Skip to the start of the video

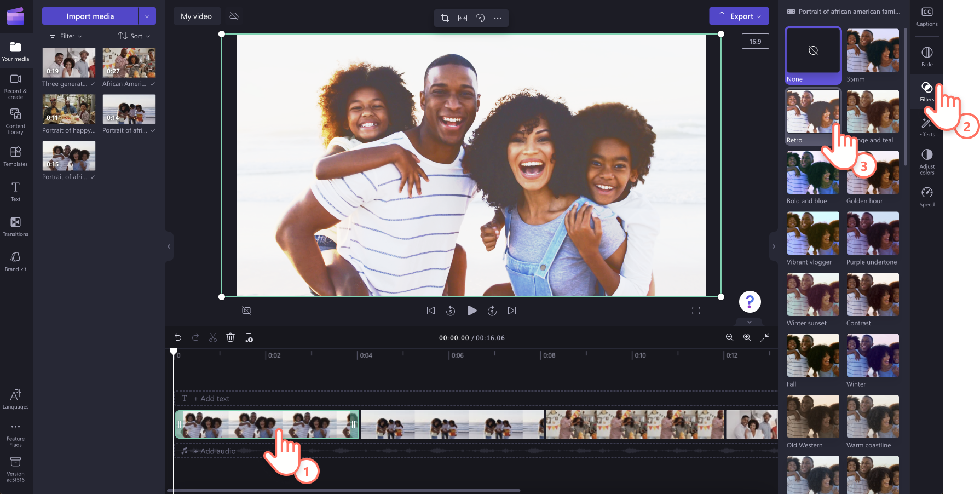click(x=431, y=311)
